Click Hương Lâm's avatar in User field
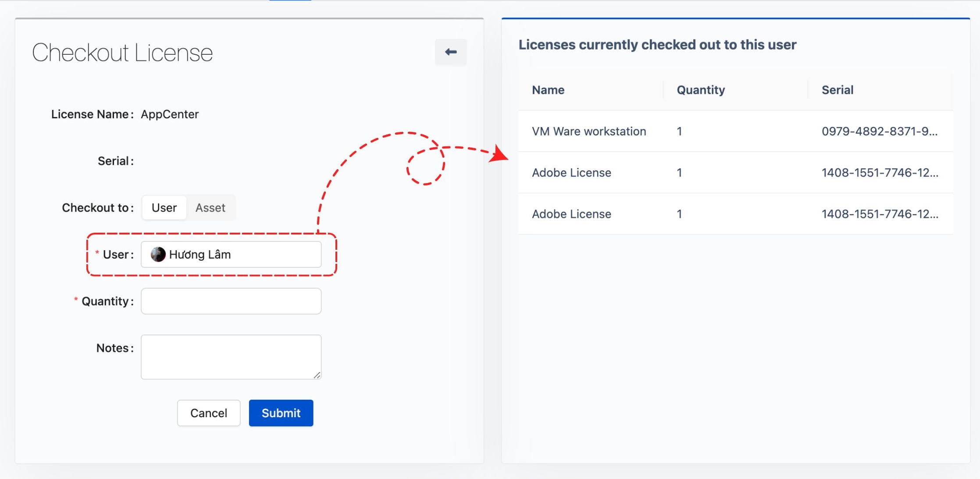The image size is (980, 479). [x=158, y=254]
